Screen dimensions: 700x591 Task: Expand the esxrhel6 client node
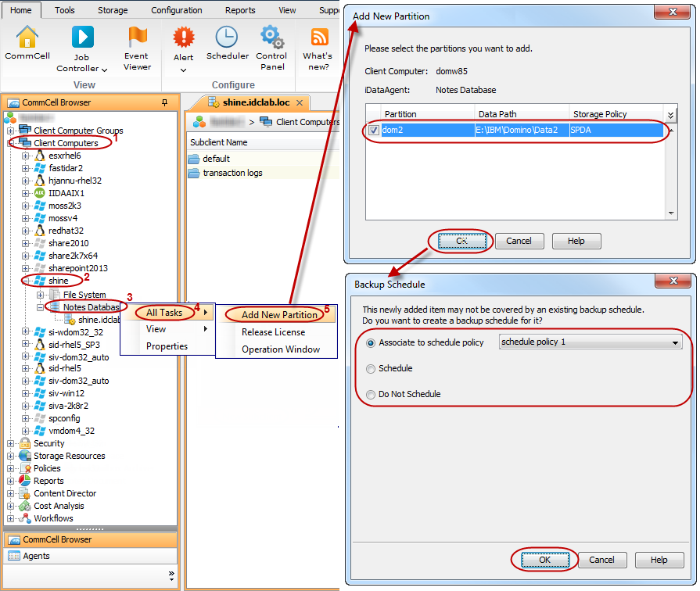(26, 156)
